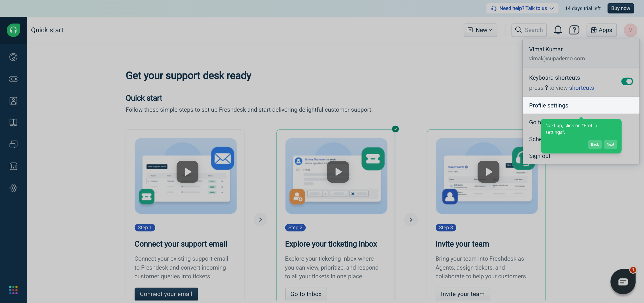Image resolution: width=644 pixels, height=303 pixels.
Task: Open the Analytics reports icon in sidebar
Action: [x=13, y=166]
